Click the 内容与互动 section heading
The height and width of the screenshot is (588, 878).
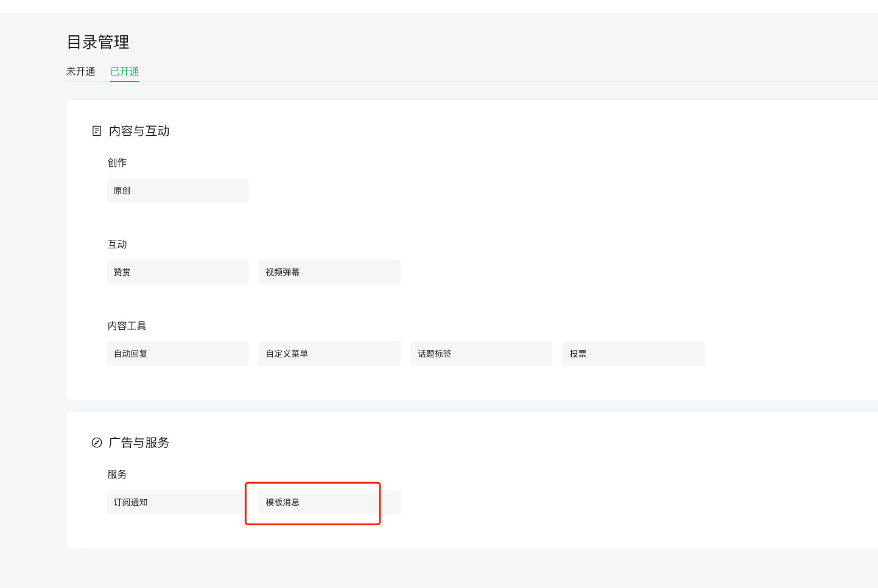coord(139,131)
